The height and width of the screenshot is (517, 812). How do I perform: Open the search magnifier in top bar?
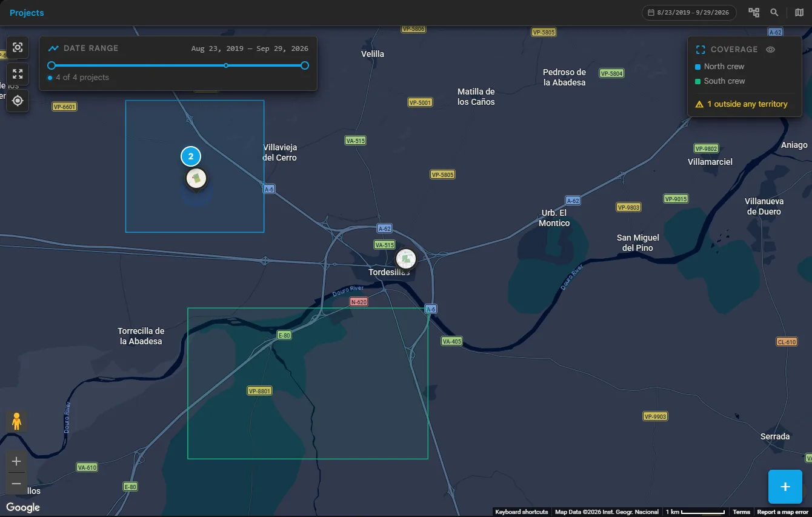(774, 12)
